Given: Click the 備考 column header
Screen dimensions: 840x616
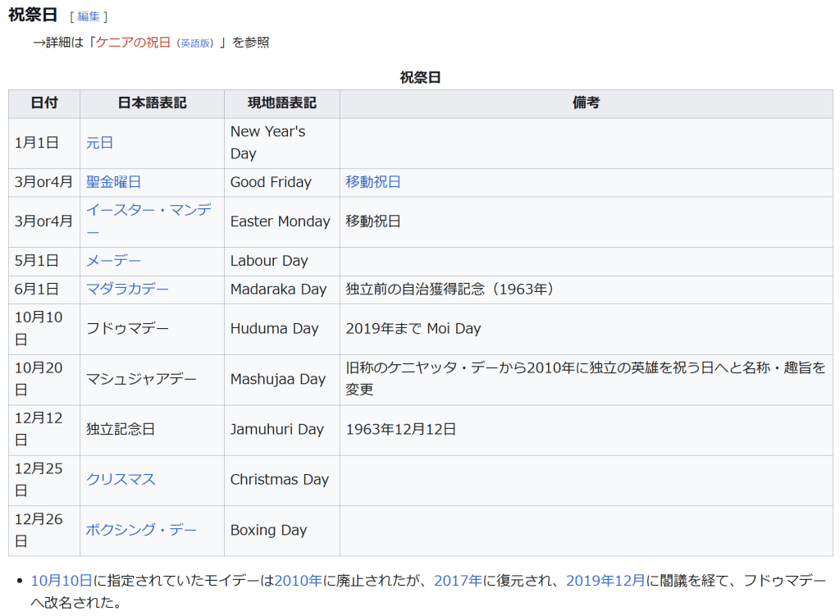Looking at the screenshot, I should [586, 103].
